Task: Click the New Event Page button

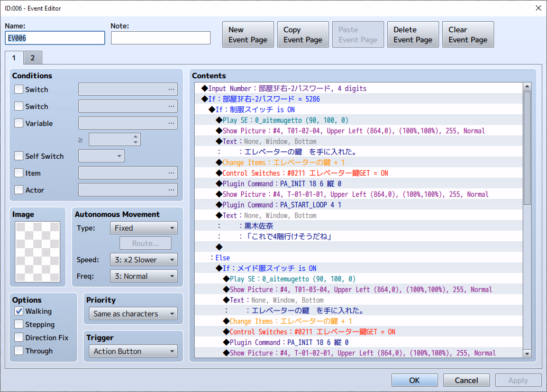Action: pyautogui.click(x=248, y=34)
